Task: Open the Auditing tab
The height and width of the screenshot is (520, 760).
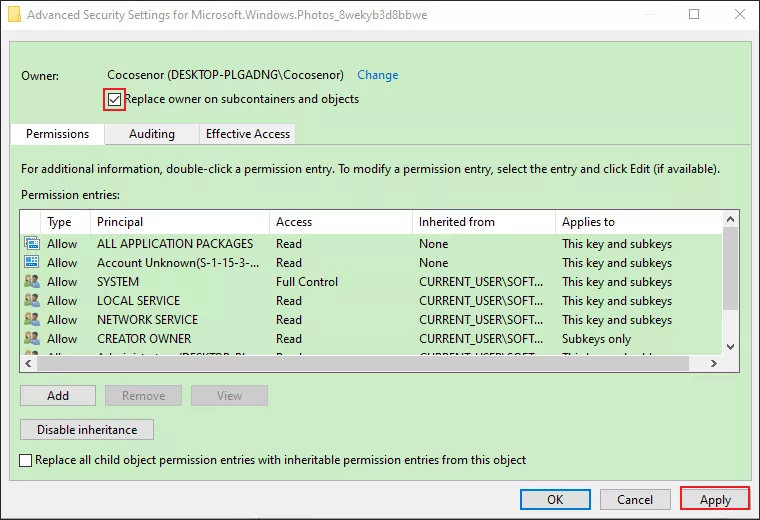Action: click(x=152, y=134)
